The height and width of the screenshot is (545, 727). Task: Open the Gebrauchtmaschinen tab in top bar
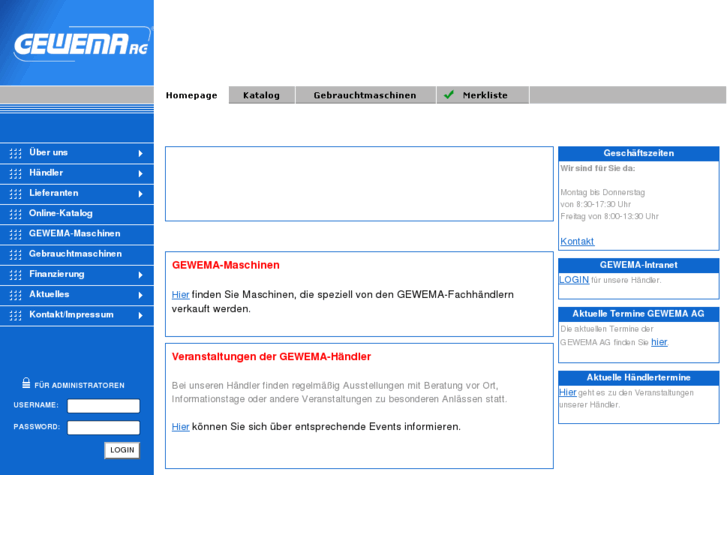tap(365, 95)
